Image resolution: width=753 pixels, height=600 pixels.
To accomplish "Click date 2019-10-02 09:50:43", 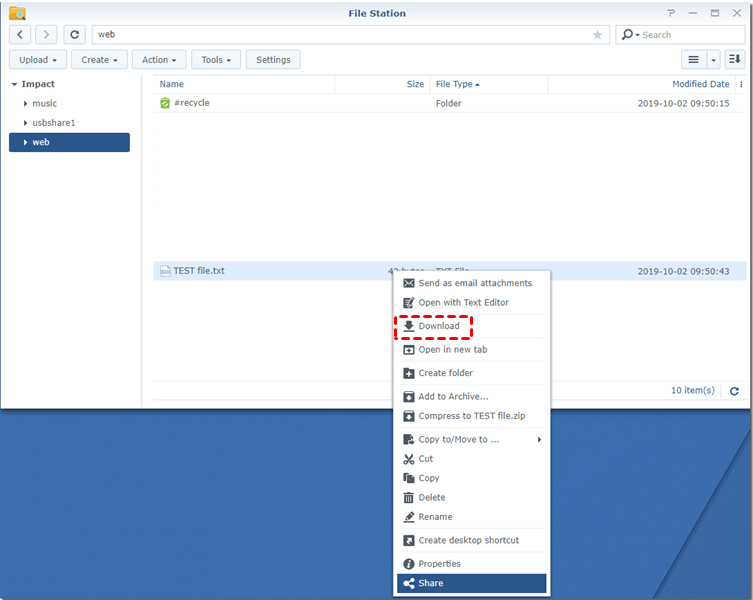I will pos(683,271).
